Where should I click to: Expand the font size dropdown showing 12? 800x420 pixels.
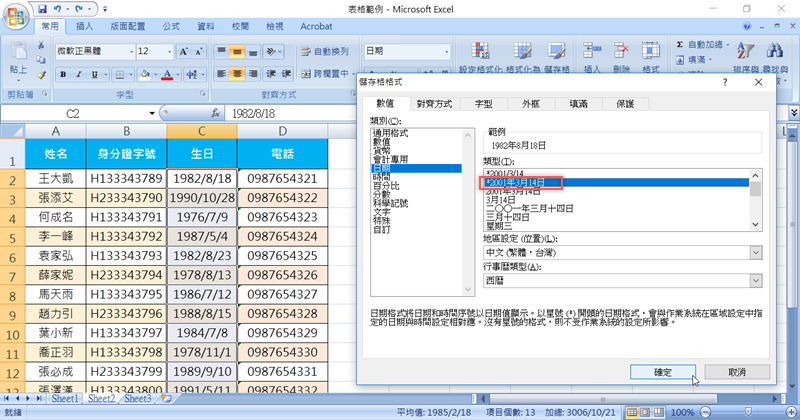click(x=169, y=51)
